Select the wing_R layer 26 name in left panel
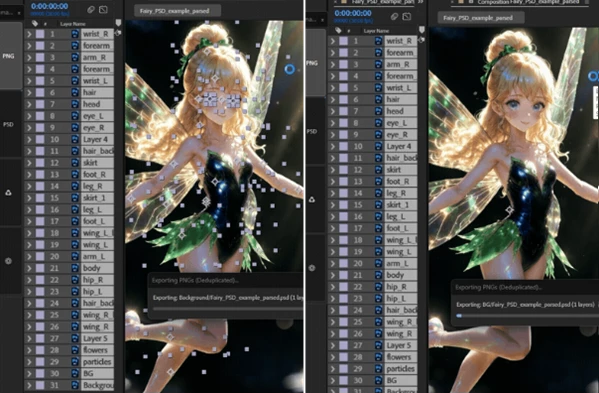Viewport: 599px width, 393px height. pyautogui.click(x=97, y=327)
